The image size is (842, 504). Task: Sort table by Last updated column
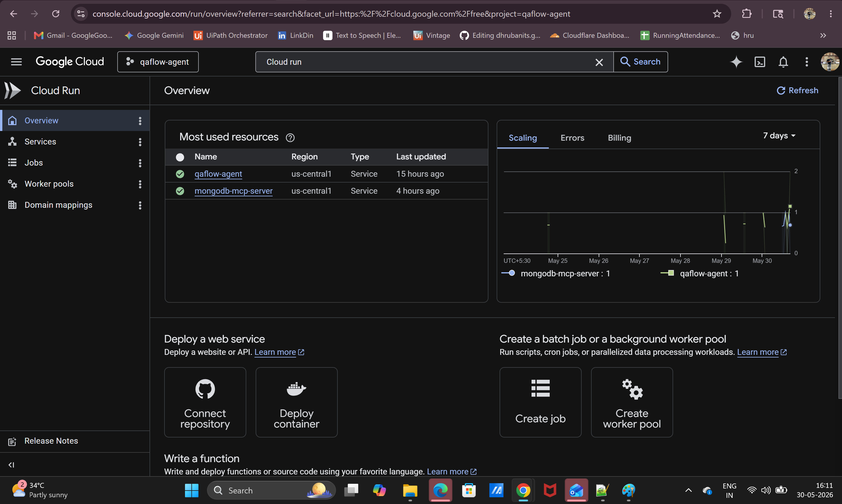click(x=421, y=156)
